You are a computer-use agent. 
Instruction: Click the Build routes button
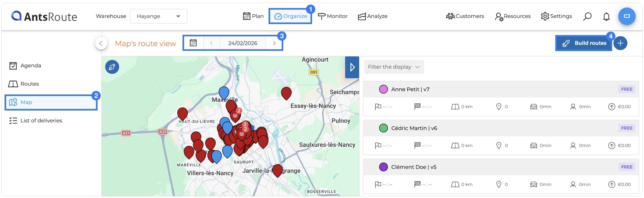pos(584,43)
